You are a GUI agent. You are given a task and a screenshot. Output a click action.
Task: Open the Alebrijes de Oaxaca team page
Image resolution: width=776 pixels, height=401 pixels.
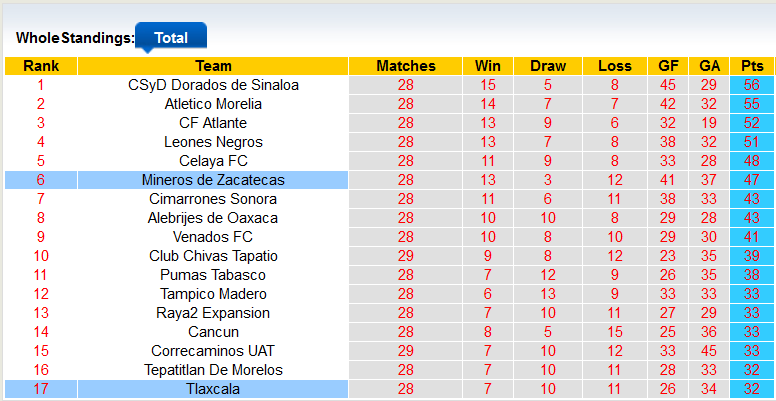[213, 218]
